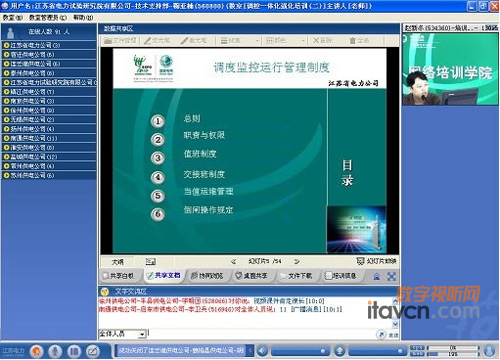Image resolution: width=500 pixels, height=360 pixels.
Task: Expand the 泰州供电公司 group
Action: coord(6,73)
